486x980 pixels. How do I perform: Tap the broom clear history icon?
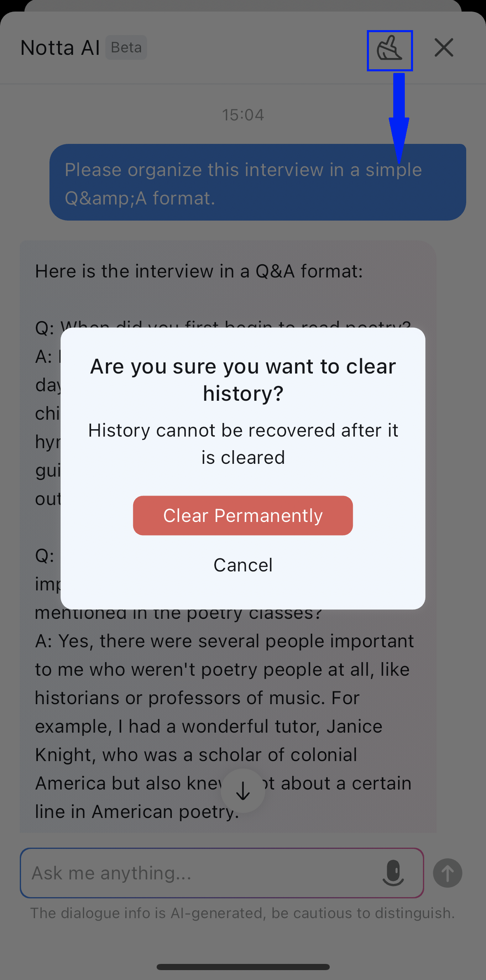tap(390, 49)
